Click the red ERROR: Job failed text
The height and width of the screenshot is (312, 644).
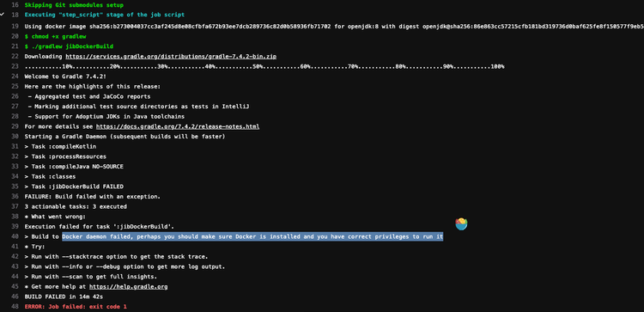[x=76, y=307]
